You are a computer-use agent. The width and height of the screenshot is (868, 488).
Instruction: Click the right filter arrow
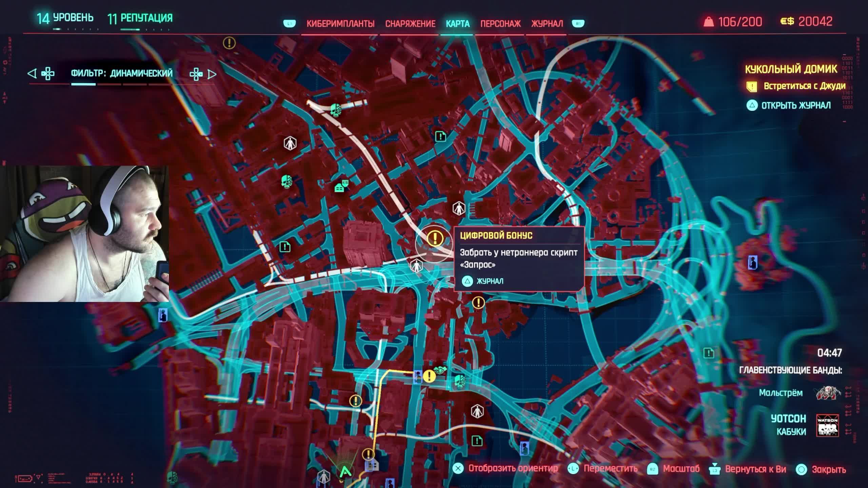point(212,74)
